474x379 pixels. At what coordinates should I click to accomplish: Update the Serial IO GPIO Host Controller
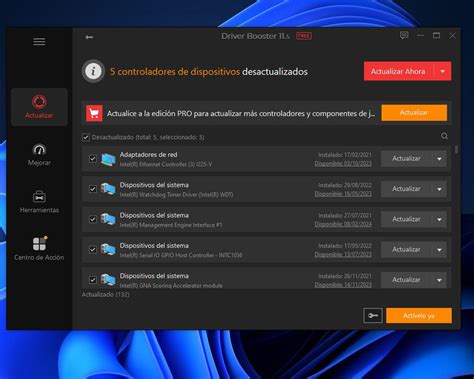[406, 250]
